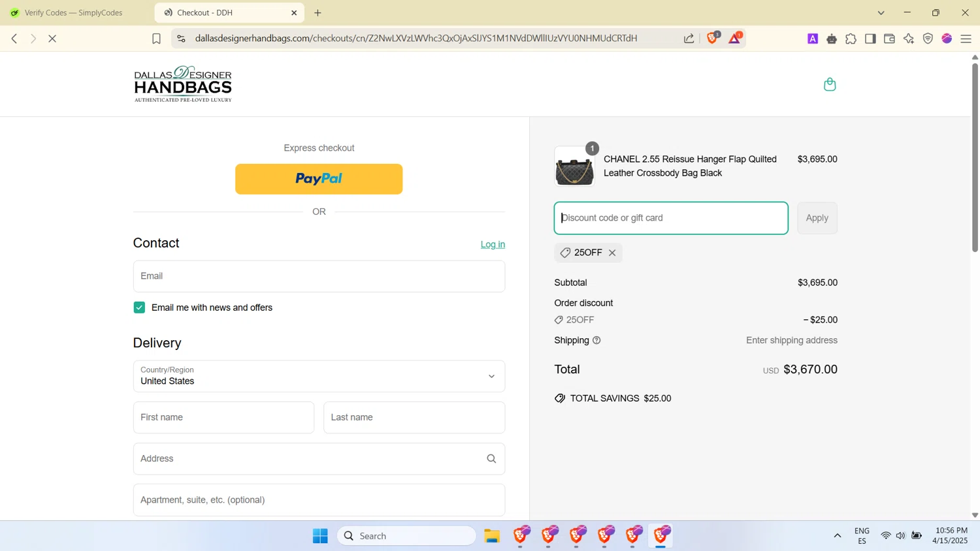Focus the Last name field
Image resolution: width=980 pixels, height=551 pixels.
click(414, 417)
